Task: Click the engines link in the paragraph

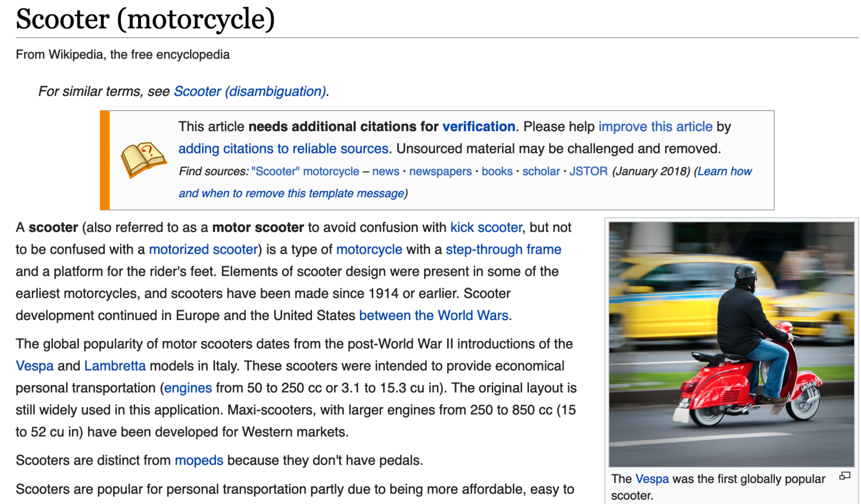Action: coord(188,388)
